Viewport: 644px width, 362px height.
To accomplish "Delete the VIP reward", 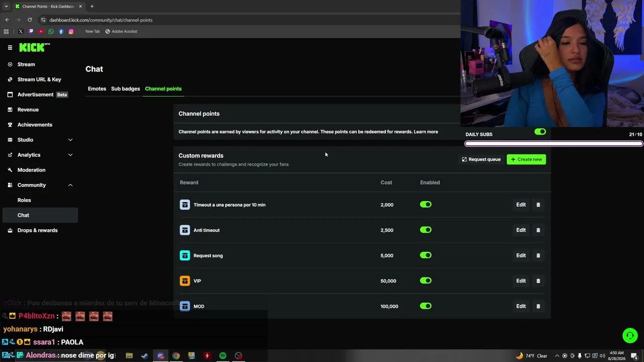I will 538,281.
